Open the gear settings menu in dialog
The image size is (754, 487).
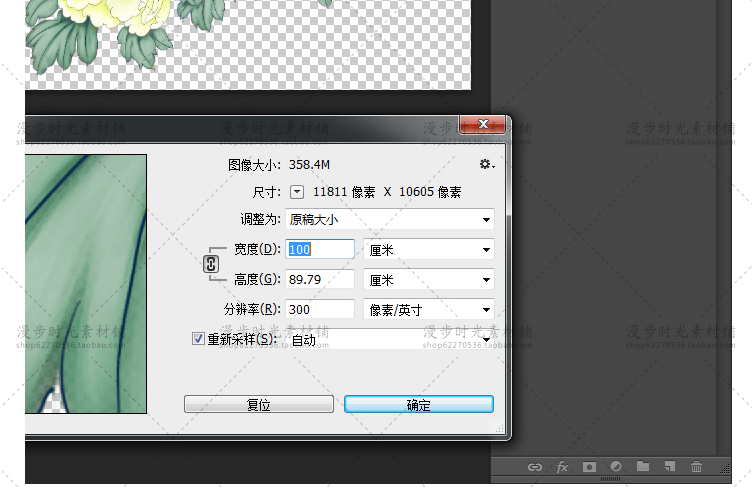point(486,164)
